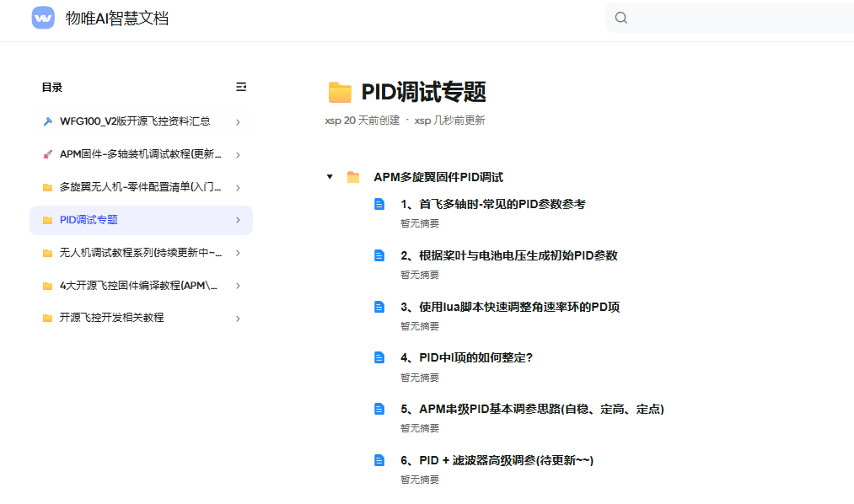Image resolution: width=854 pixels, height=504 pixels.
Task: Open the PID + 滤波器高级调参 document
Action: click(497, 460)
